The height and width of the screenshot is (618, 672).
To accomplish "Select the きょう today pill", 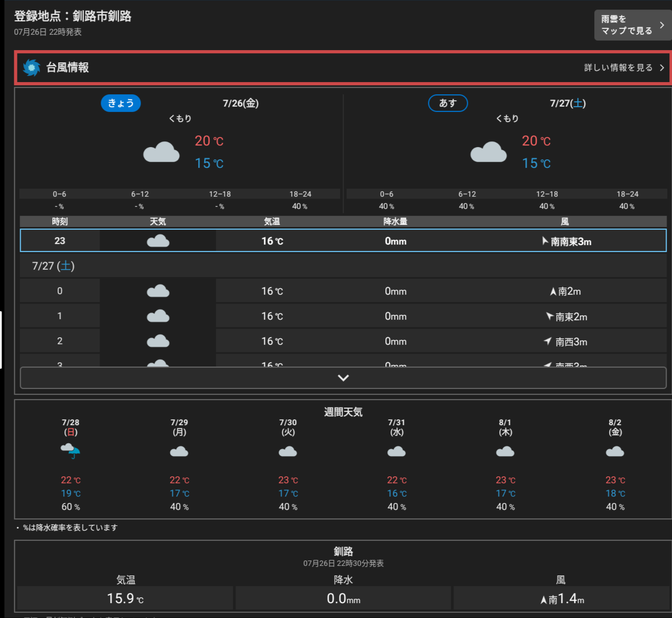I will [121, 103].
